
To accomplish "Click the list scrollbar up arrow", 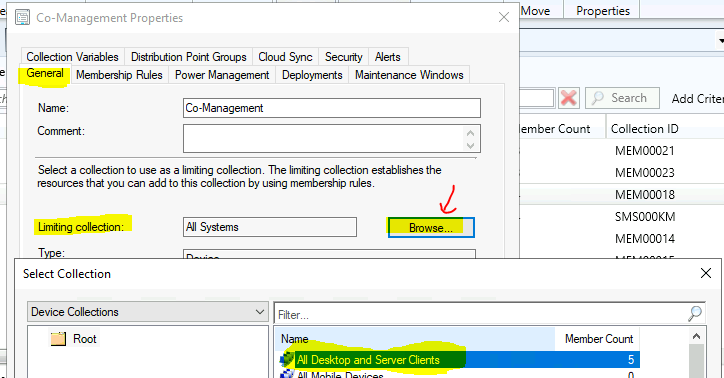I will [696, 336].
